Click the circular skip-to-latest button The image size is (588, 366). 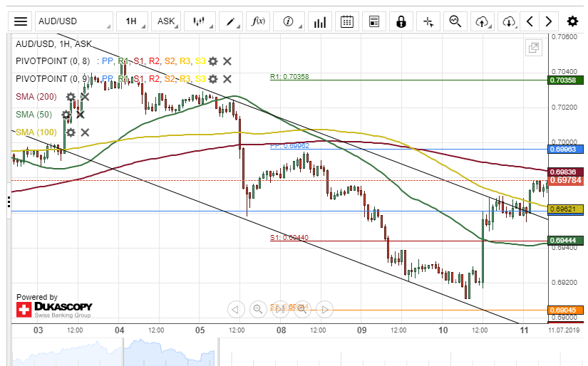[x=280, y=310]
